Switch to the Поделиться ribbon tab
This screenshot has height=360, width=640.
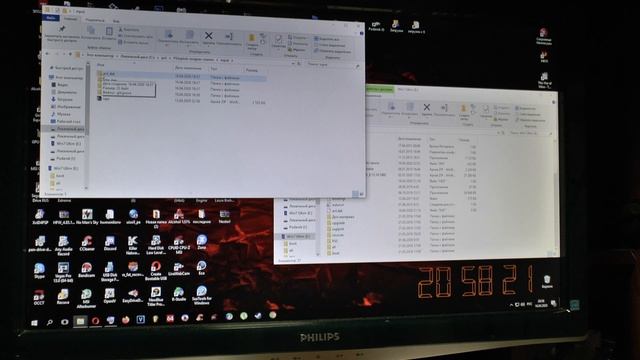coord(95,20)
